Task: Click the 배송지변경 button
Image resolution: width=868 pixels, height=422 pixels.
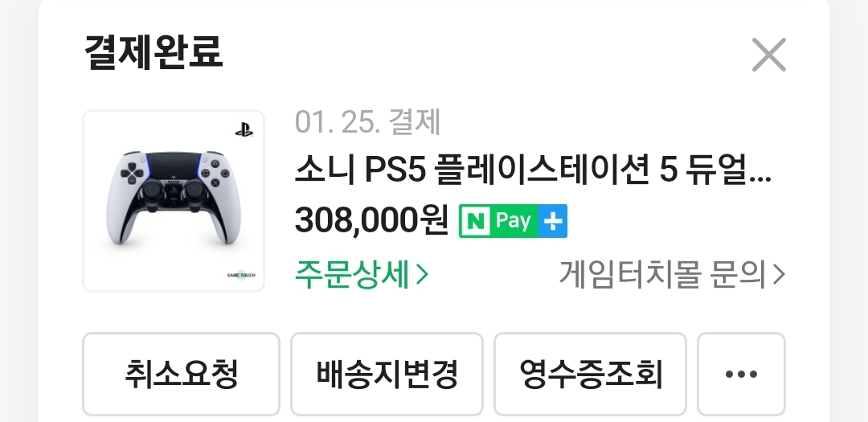Action: click(387, 374)
